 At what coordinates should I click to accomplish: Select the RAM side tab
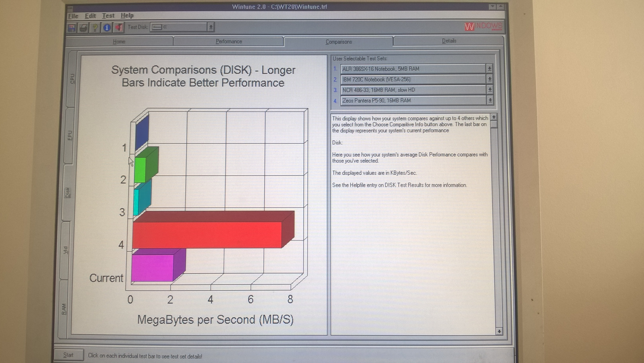(x=64, y=309)
